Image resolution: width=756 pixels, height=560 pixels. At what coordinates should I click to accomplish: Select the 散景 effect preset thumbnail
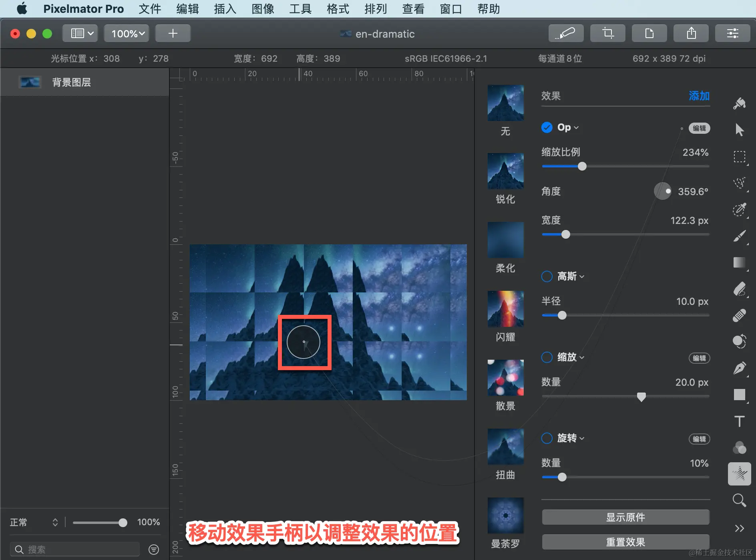[x=505, y=378]
